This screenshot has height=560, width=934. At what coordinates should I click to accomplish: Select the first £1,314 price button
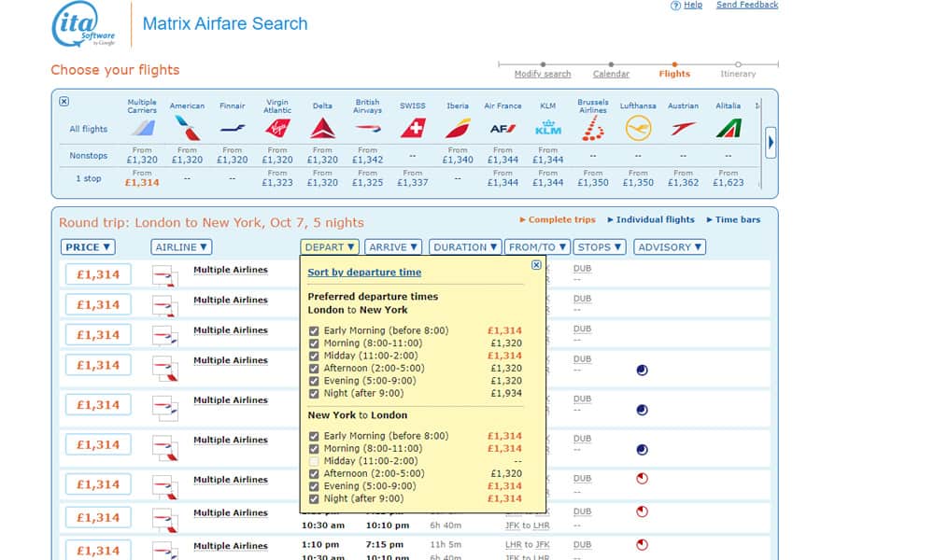click(98, 274)
